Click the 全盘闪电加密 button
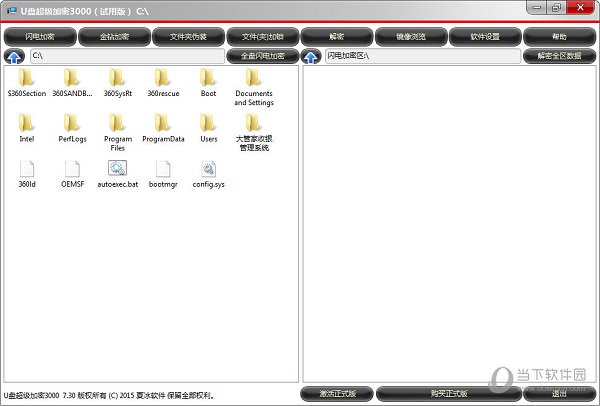This screenshot has width=600, height=406. coord(262,56)
